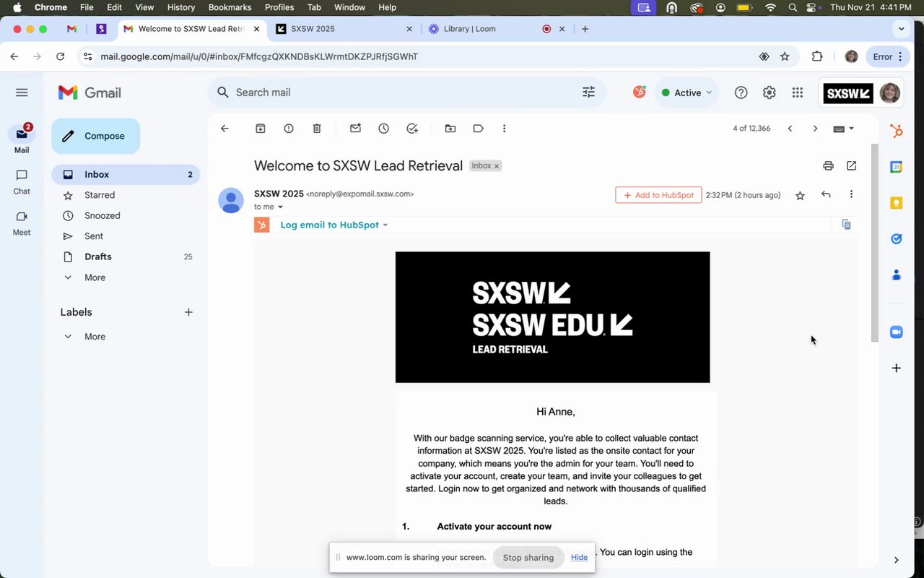The width and height of the screenshot is (924, 578).
Task: Open Gmail Support help icon
Action: 741,92
